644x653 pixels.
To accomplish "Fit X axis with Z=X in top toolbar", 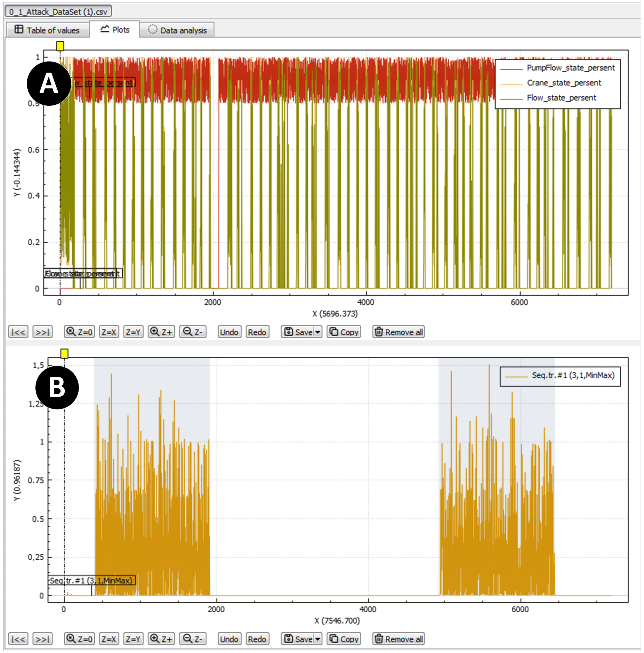I will [x=109, y=332].
